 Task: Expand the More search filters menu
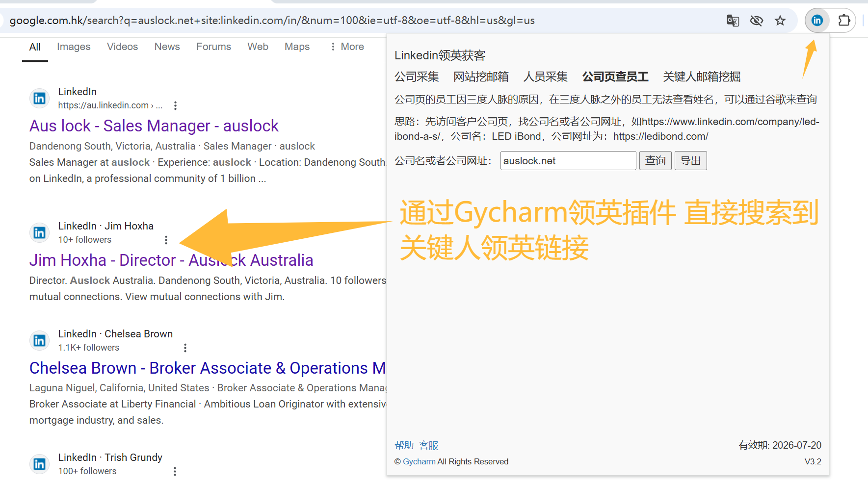(347, 47)
